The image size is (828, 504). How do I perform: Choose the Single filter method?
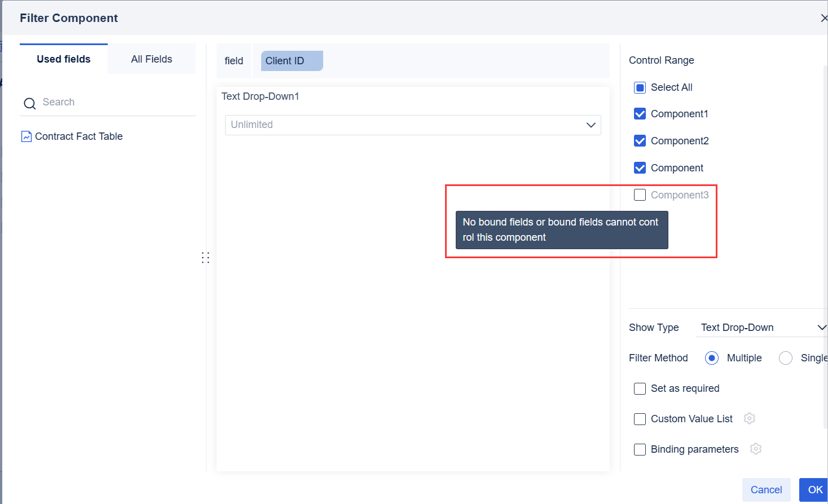[785, 358]
